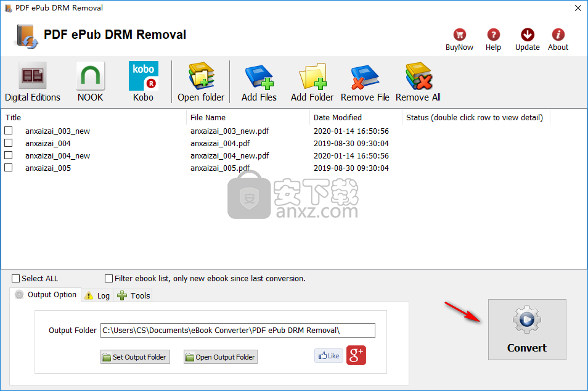This screenshot has height=391, width=588.
Task: Tick checkbox for anxaizai_003_new
Action: tap(8, 131)
